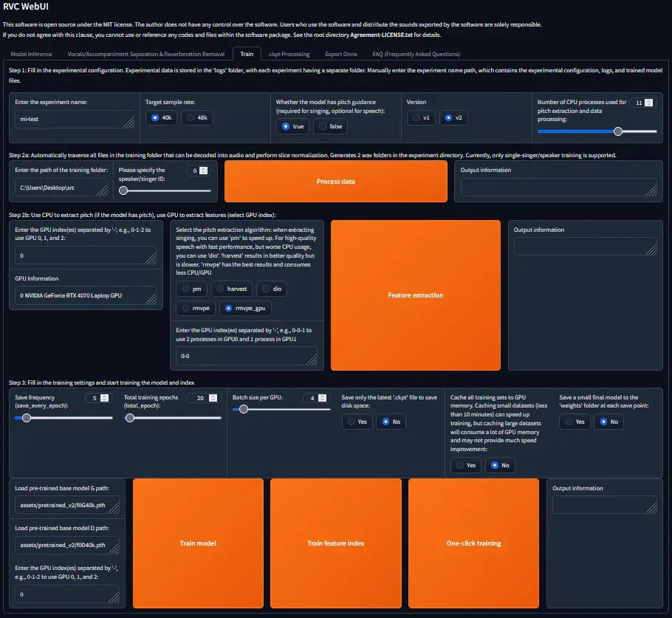Click the Process data button
Viewport: 672px width, 618px height.
tap(336, 181)
